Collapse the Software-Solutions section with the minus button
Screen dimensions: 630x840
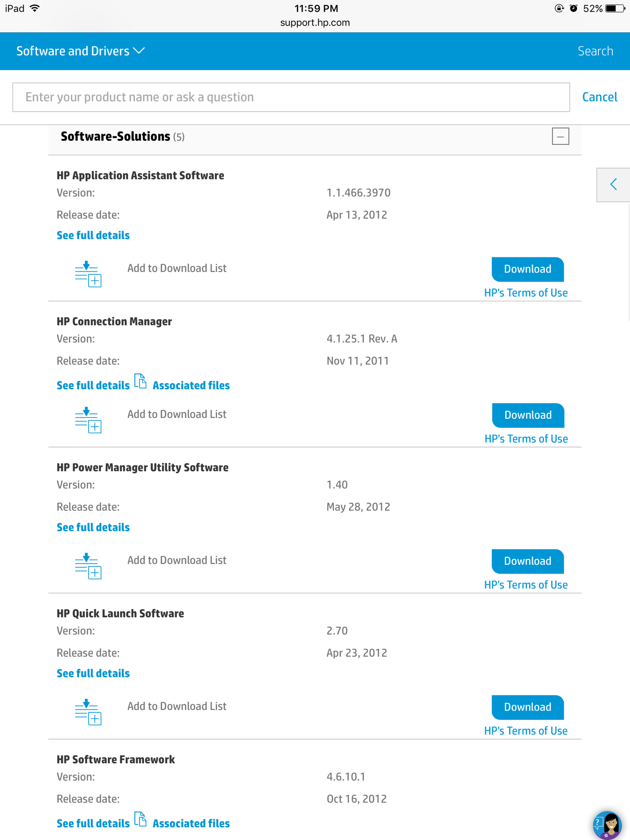[x=560, y=136]
